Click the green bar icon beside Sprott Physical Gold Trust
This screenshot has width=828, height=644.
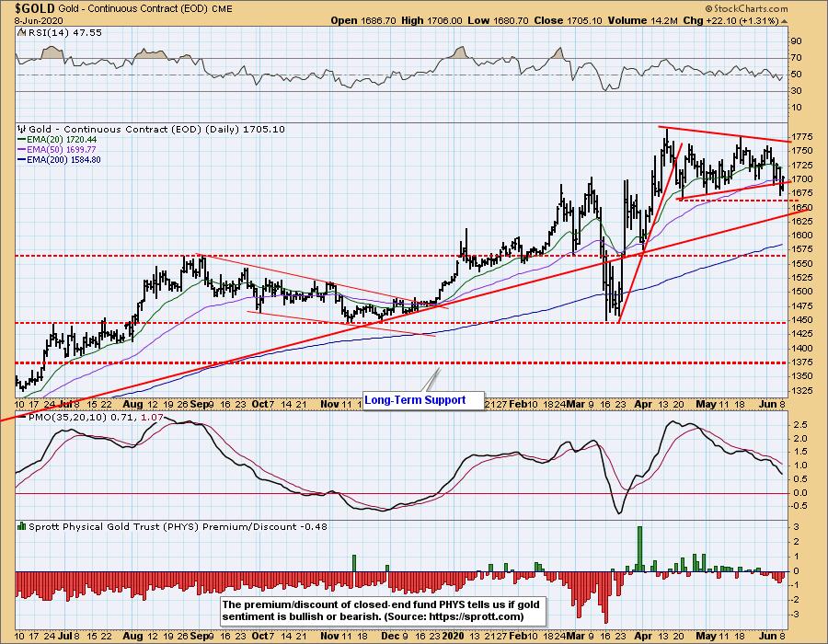point(22,526)
